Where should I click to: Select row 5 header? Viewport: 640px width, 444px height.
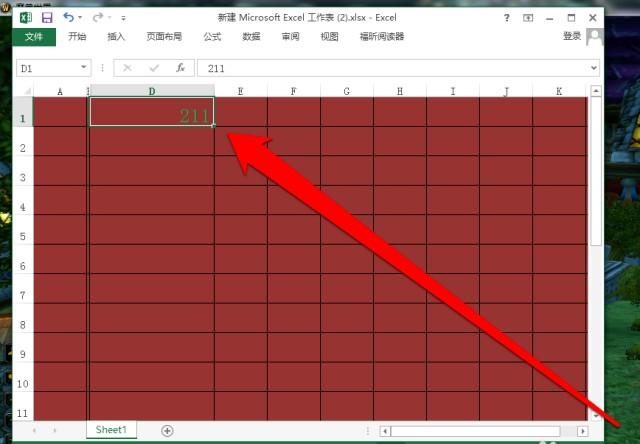pyautogui.click(x=23, y=229)
